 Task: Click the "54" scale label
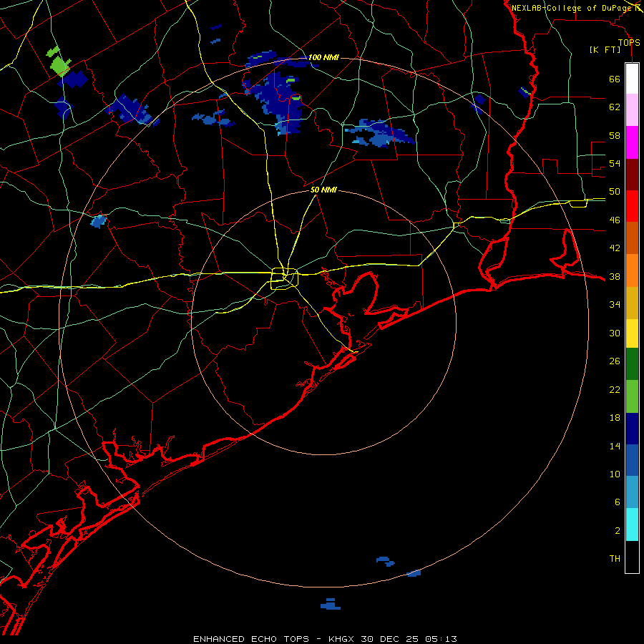[615, 163]
